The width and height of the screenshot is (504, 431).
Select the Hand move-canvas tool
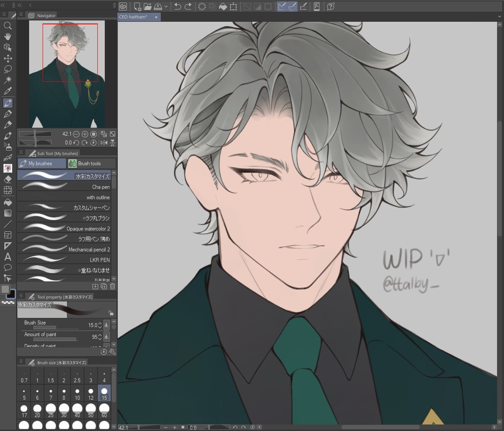[8, 37]
